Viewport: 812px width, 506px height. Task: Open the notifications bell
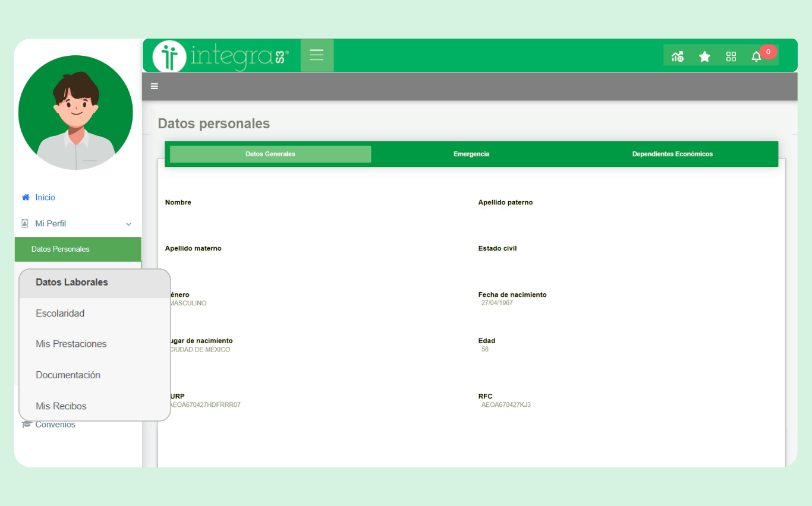756,56
